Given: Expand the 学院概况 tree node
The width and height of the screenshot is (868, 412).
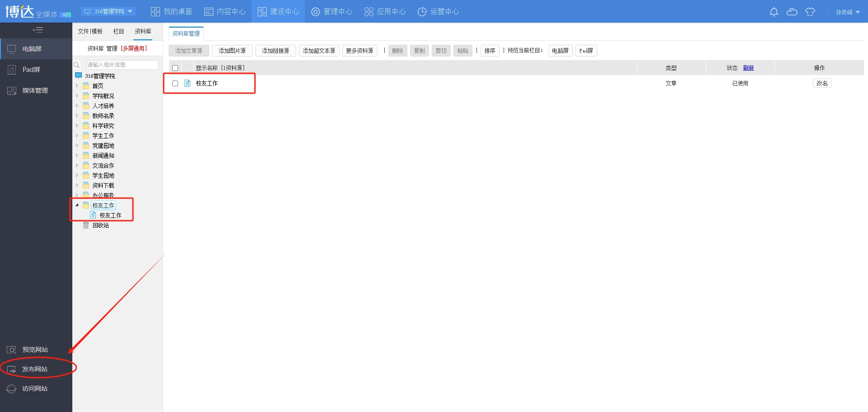Looking at the screenshot, I should (77, 95).
